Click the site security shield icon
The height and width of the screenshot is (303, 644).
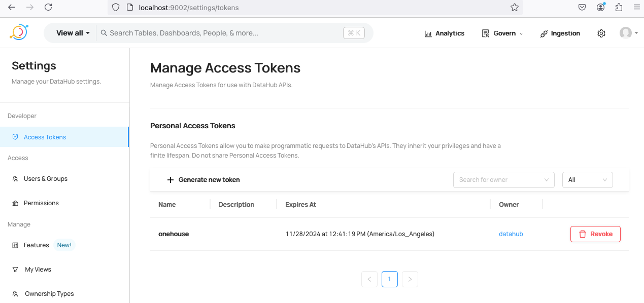116,8
